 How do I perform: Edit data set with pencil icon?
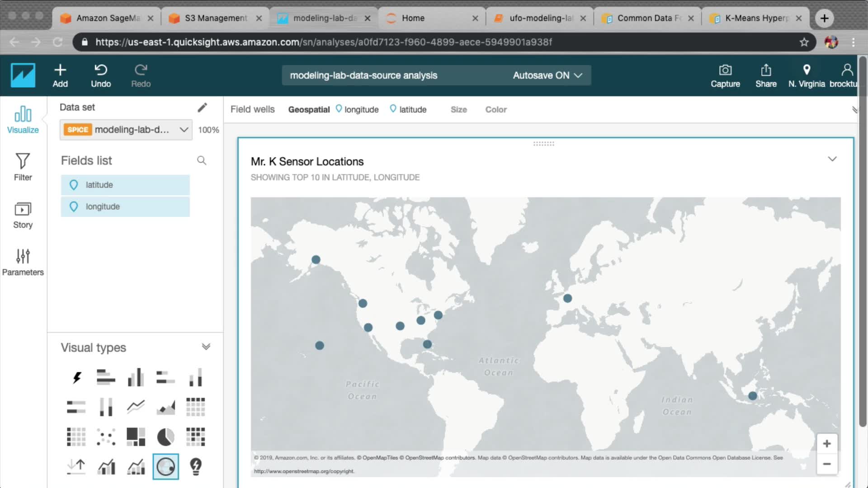pos(202,108)
